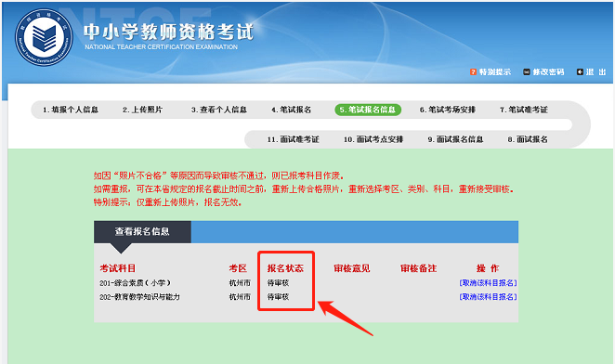Click 杭州市 in the 201 row
Image resolution: width=615 pixels, height=364 pixels.
(240, 283)
